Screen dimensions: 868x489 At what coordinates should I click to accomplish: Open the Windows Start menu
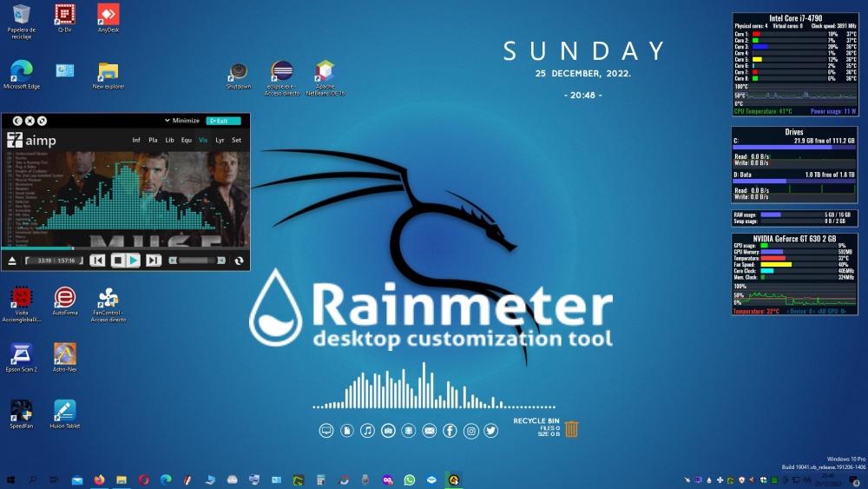tap(10, 479)
